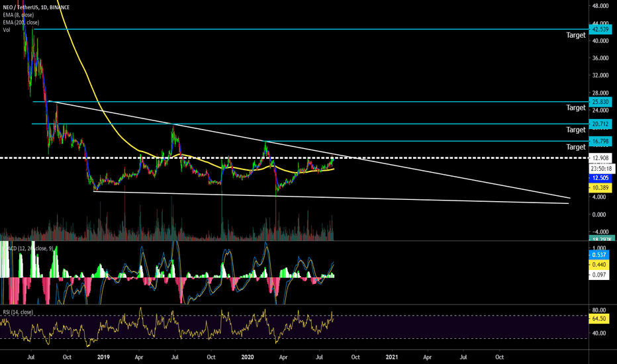Click the 25.830 price level tag

click(600, 101)
